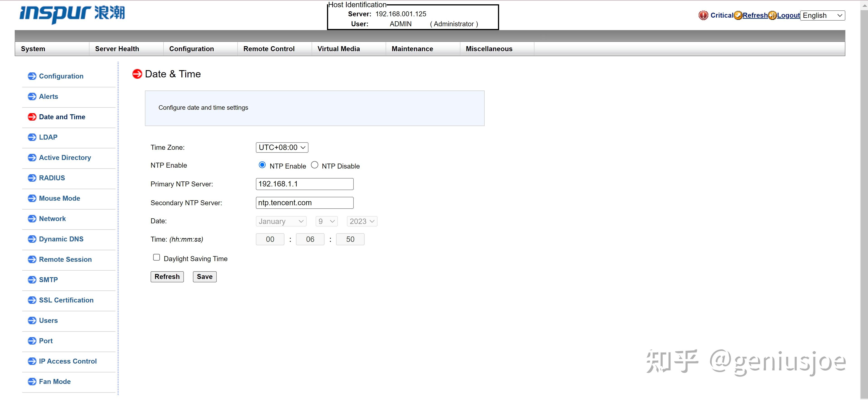Image resolution: width=868 pixels, height=400 pixels.
Task: Open the January month dropdown
Action: coord(281,221)
